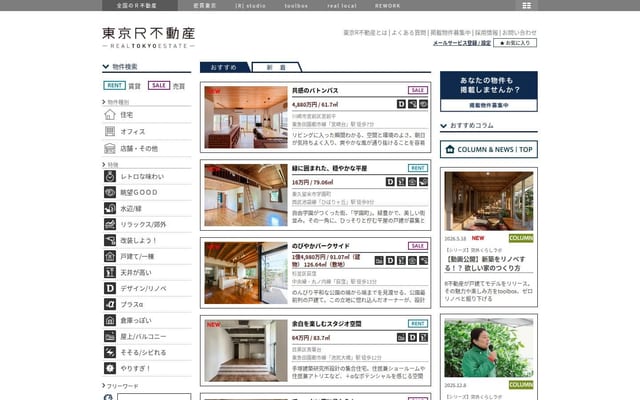Select the デザイン/リノベ D icon
This screenshot has width=640, height=400.
(x=110, y=288)
